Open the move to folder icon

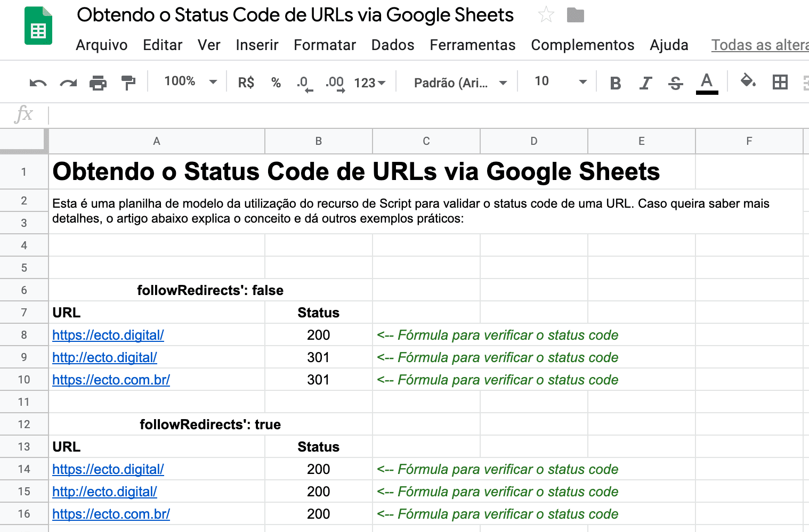(x=576, y=15)
